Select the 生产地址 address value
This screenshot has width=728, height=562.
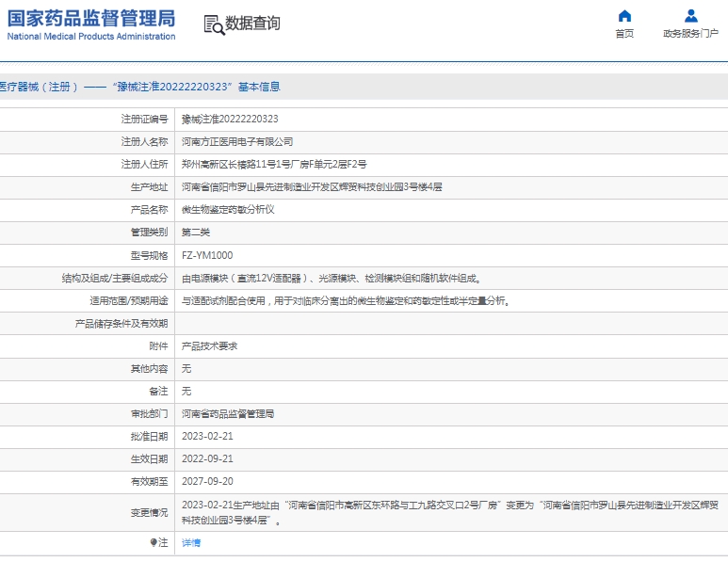click(x=312, y=187)
